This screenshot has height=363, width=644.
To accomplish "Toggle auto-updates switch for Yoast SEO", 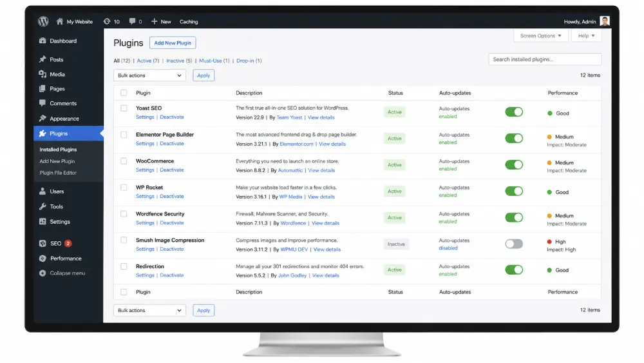I will coord(514,112).
